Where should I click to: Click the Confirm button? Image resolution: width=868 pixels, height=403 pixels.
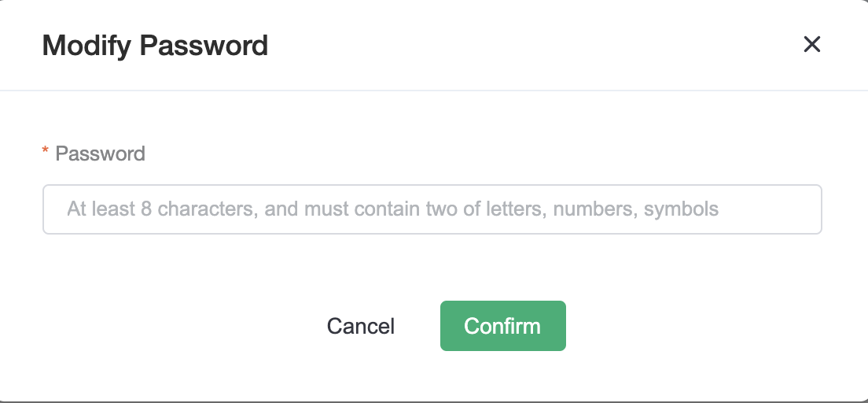(x=502, y=326)
